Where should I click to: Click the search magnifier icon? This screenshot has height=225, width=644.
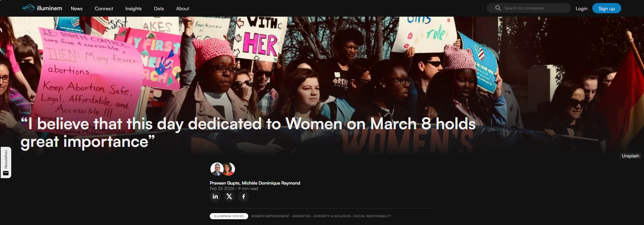[498, 8]
